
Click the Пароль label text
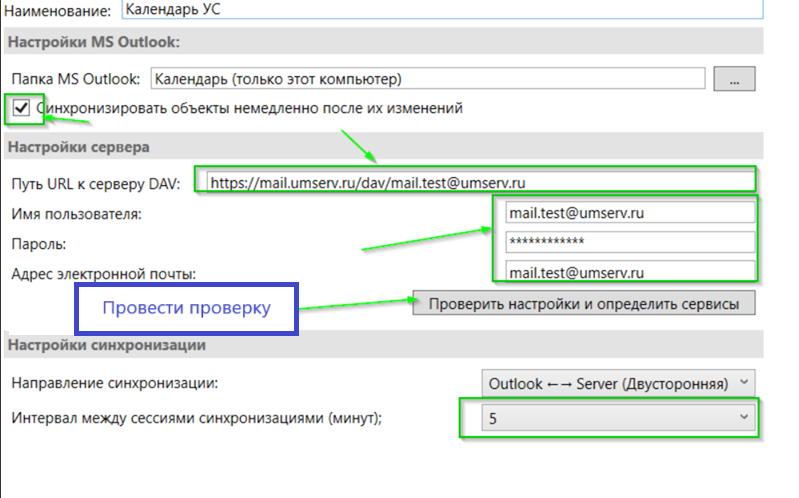(39, 243)
